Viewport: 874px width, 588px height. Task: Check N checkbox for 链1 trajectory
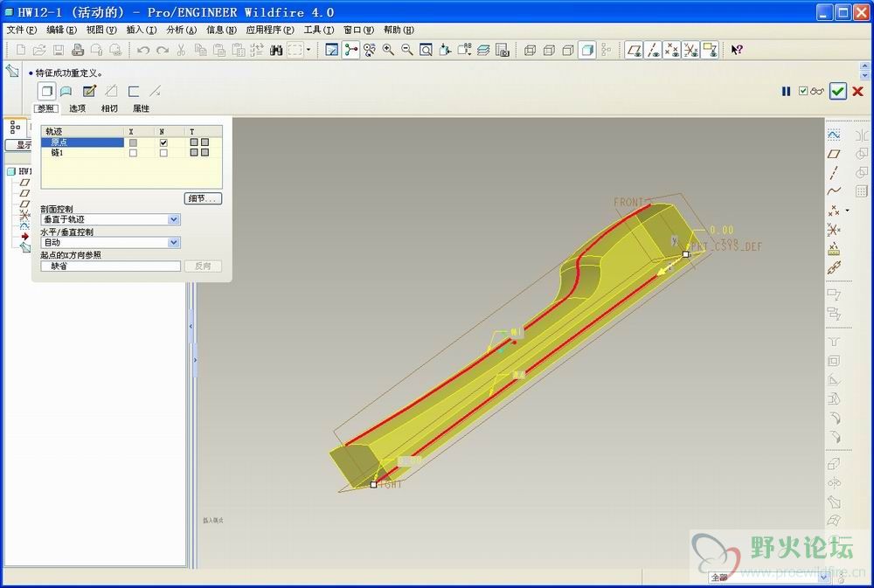tap(163, 153)
